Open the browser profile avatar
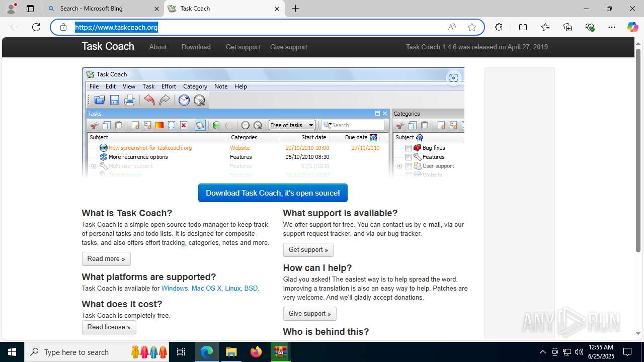This screenshot has width=644, height=362. [11, 8]
